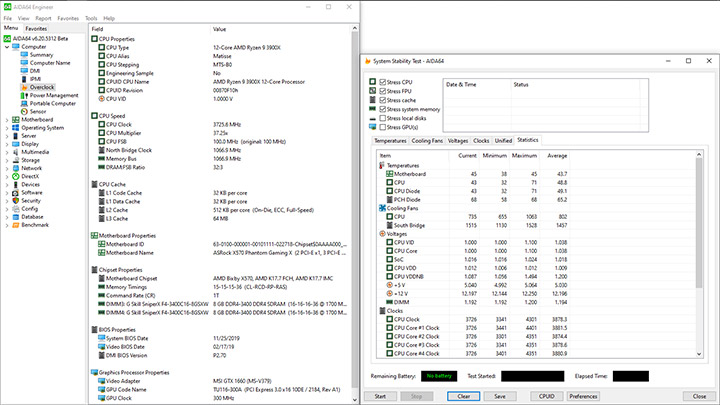Select the DirectX icon in the tree
The width and height of the screenshot is (720, 405).
click(15, 175)
